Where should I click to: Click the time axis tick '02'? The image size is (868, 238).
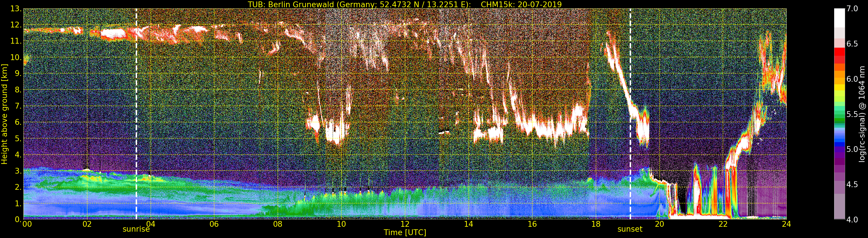pyautogui.click(x=87, y=224)
